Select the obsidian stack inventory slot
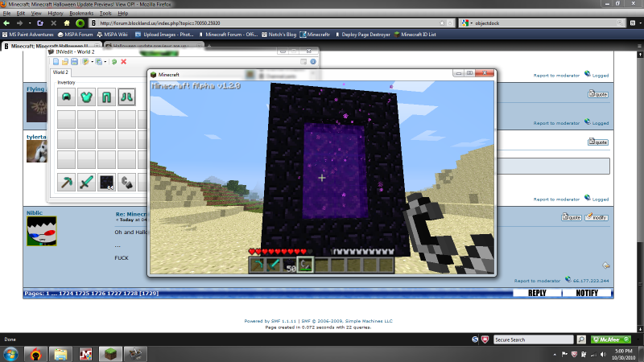The height and width of the screenshot is (362, 644). (106, 183)
